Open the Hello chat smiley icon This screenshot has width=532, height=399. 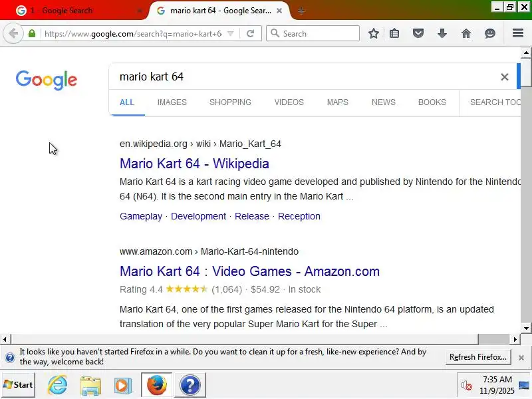click(490, 34)
